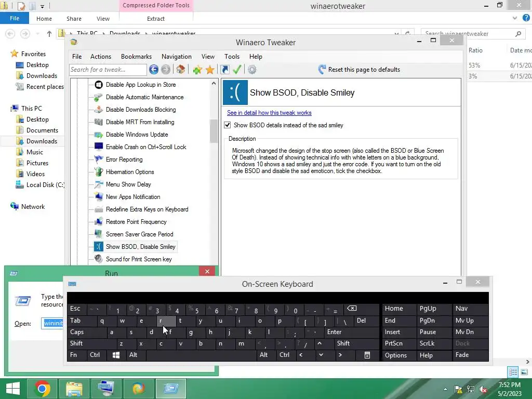Click the Back arrow in Winaero Tweaker toolbar
The width and height of the screenshot is (532, 399).
pos(154,70)
